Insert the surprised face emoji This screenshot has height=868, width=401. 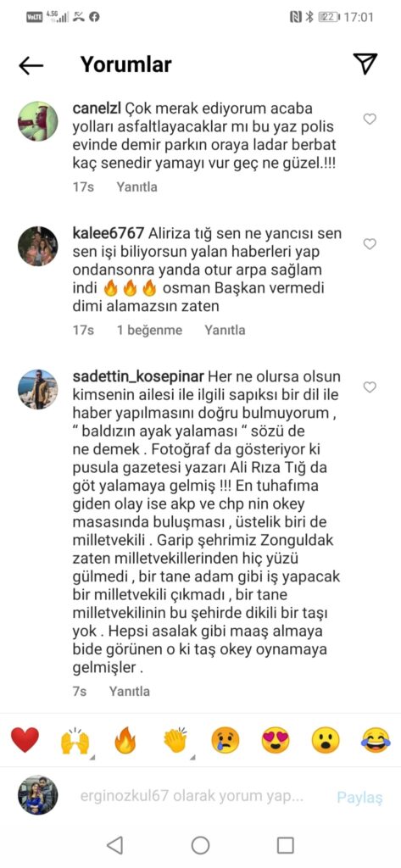325,740
